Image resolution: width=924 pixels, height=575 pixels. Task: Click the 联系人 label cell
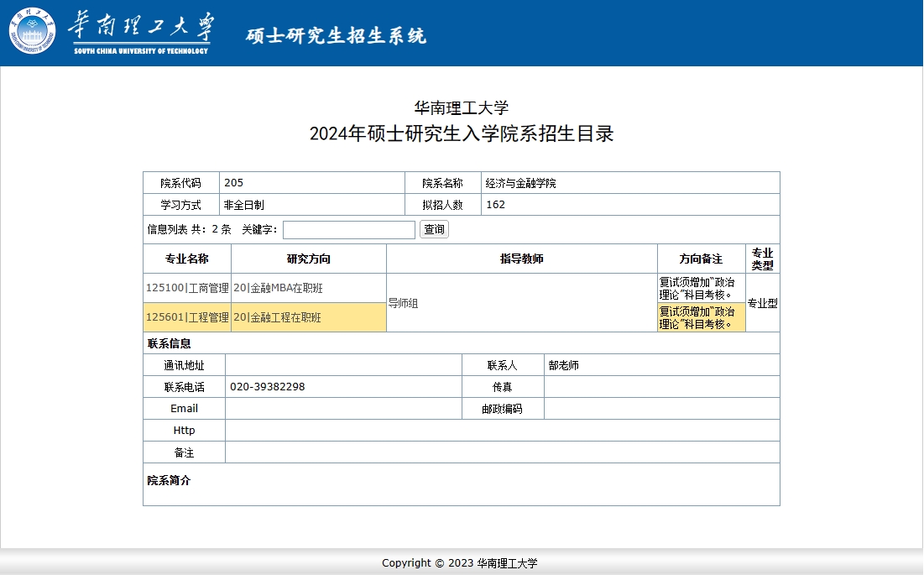tap(503, 365)
